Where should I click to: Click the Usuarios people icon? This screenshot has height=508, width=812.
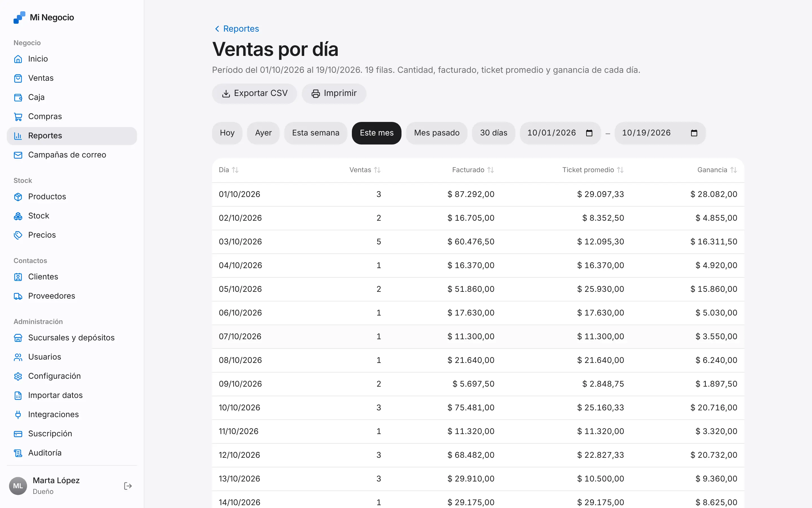pyautogui.click(x=18, y=357)
